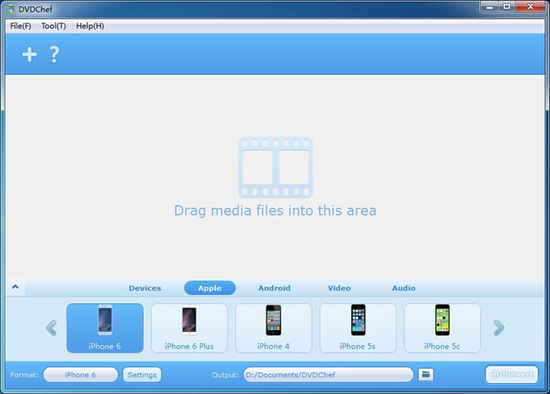Pick the iPhone 5s preset

358,328
